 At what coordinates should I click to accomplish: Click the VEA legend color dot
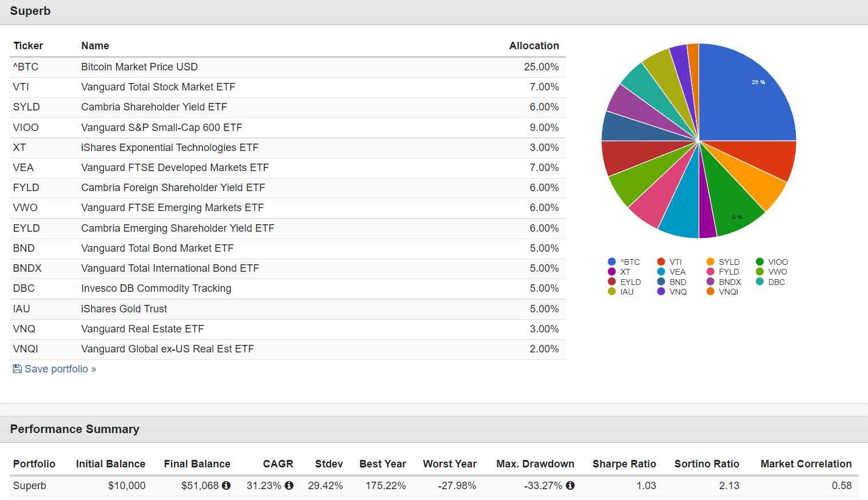pyautogui.click(x=661, y=272)
